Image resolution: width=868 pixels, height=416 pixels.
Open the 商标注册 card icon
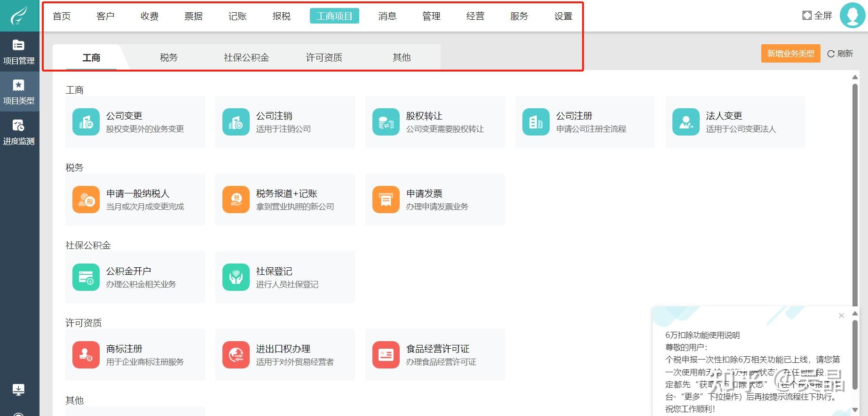point(86,355)
